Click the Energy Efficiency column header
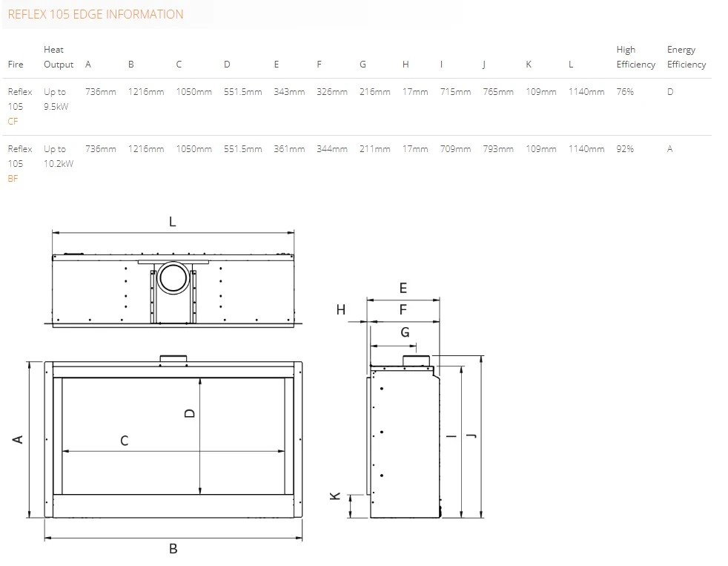Image resolution: width=728 pixels, height=566 pixels. tap(685, 57)
